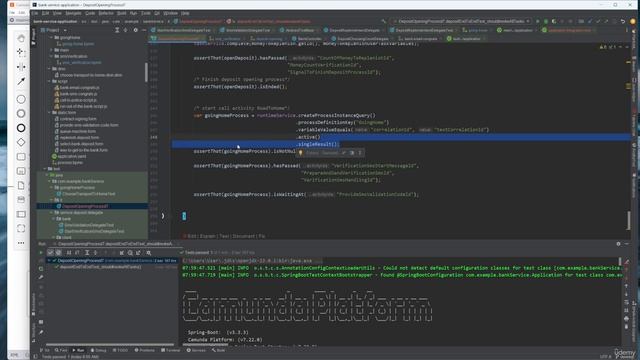
Task: Click the undo arrow in top toolbar
Action: click(623, 21)
